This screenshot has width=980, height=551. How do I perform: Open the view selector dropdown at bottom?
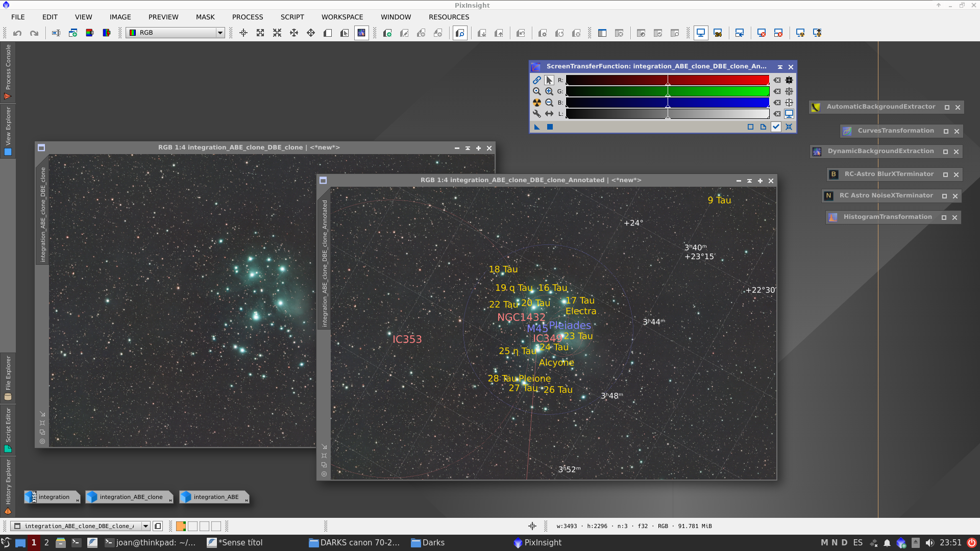[145, 526]
